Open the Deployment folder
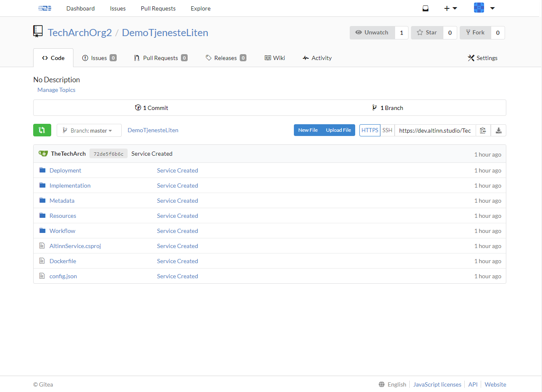This screenshot has width=542, height=392. point(65,170)
